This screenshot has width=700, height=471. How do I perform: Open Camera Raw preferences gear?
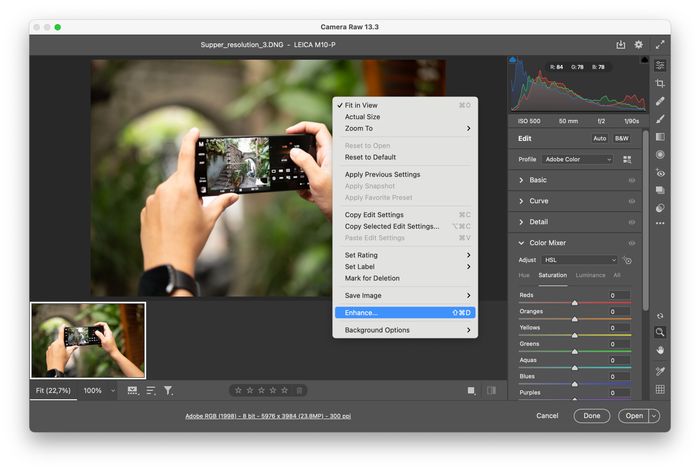pos(639,45)
